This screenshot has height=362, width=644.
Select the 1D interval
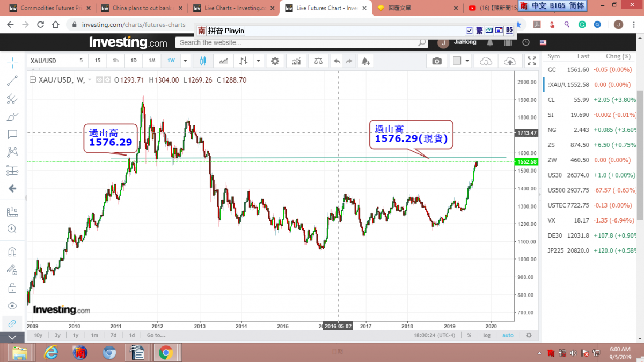pos(134,61)
